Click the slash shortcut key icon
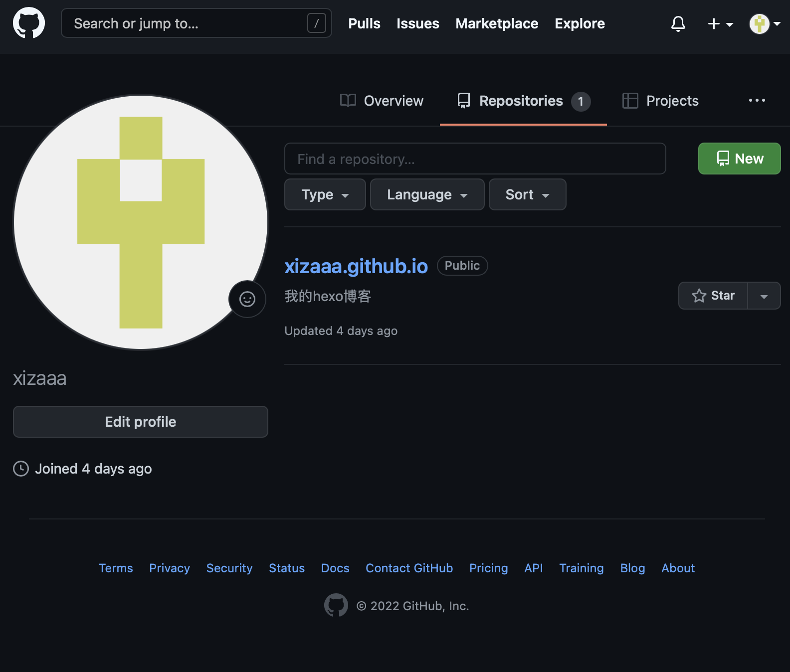This screenshot has height=672, width=790. (x=317, y=23)
